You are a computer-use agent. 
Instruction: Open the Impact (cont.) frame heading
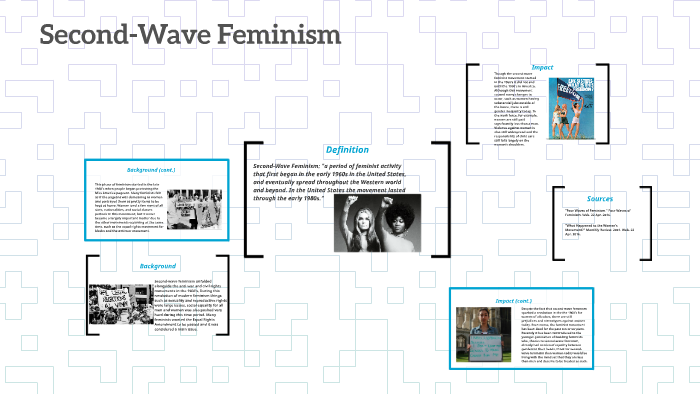513,301
